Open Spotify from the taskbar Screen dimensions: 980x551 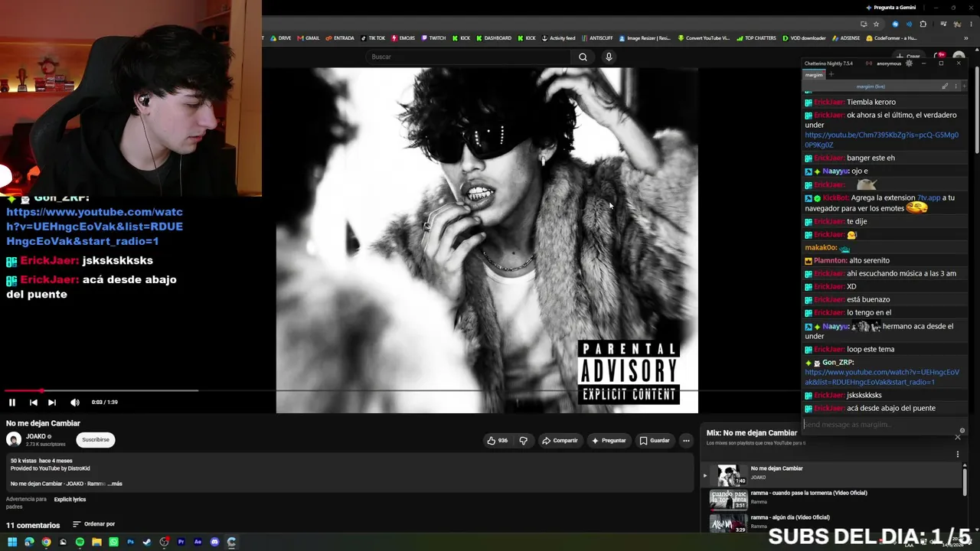(80, 543)
